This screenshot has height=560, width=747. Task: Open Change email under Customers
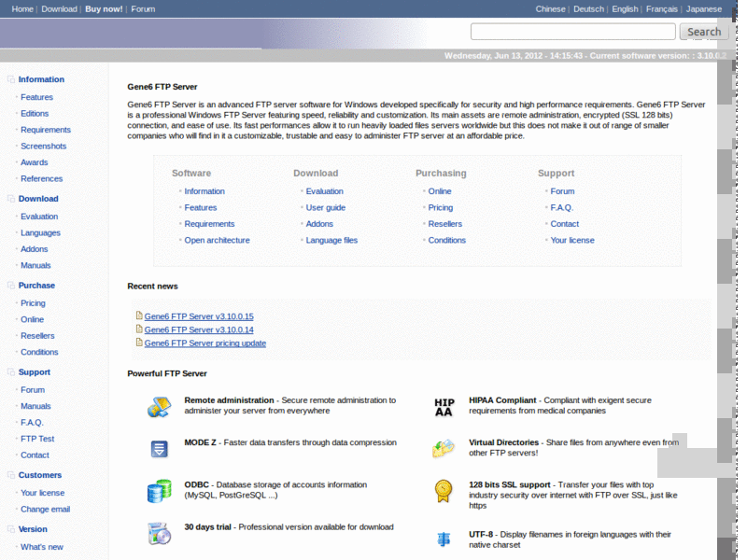tap(45, 509)
